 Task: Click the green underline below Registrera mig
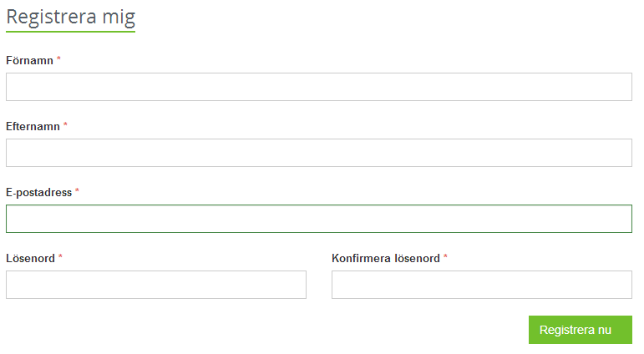point(70,32)
